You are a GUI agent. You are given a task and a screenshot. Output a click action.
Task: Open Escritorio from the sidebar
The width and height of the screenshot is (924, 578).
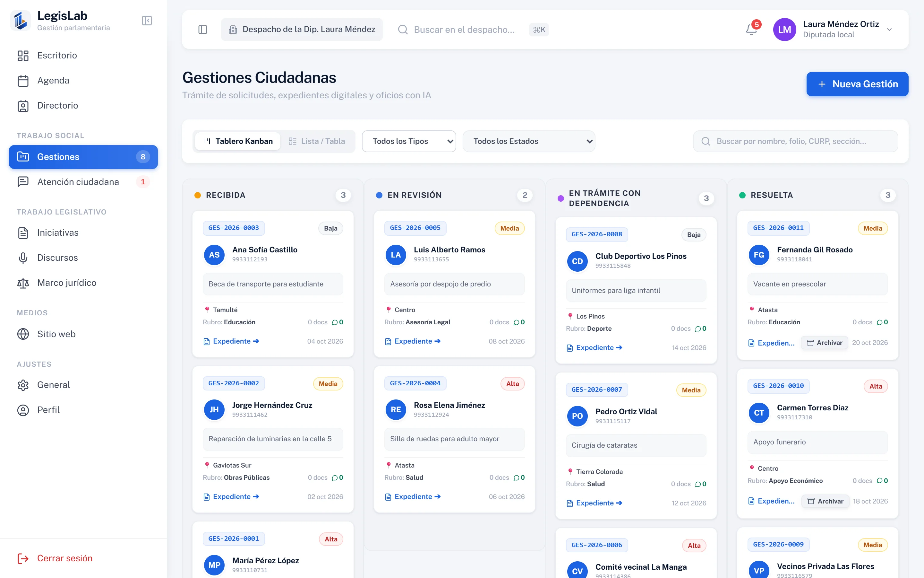83,56
